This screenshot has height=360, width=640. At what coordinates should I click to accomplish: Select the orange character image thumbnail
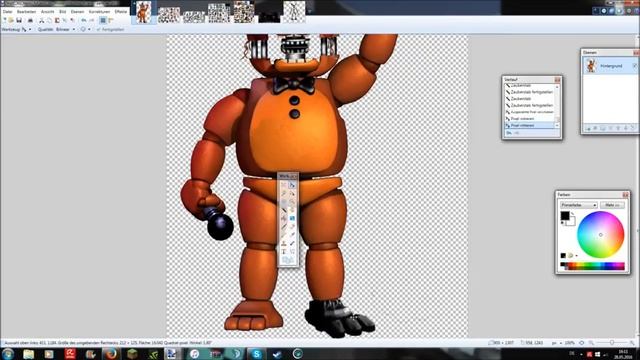point(143,12)
